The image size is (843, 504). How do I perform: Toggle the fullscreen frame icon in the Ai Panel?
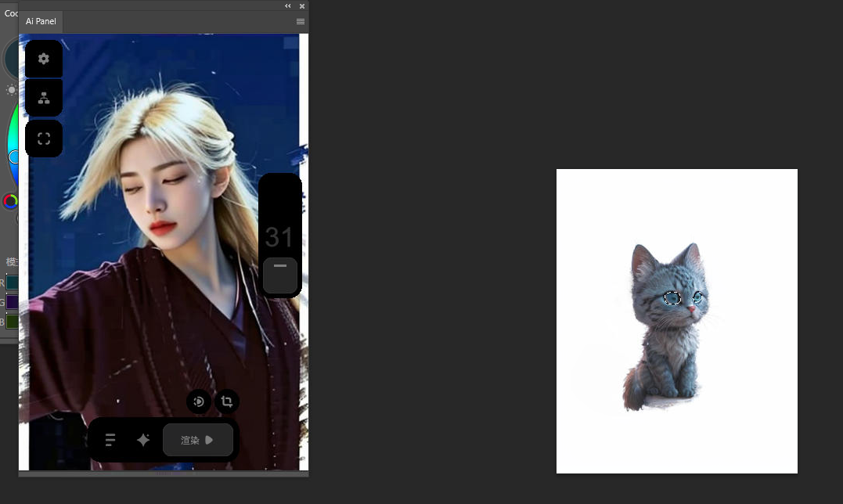43,138
